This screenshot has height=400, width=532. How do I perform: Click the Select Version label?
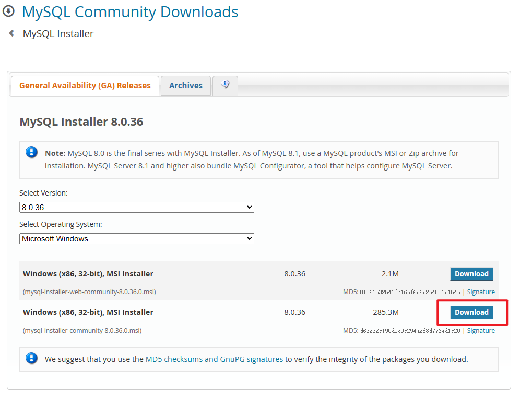coord(43,193)
